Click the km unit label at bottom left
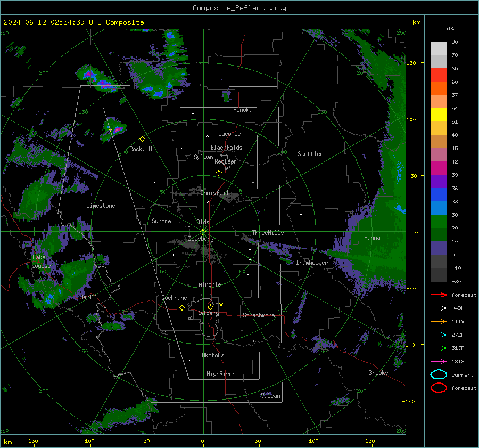This screenshot has width=479, height=448. click(7, 442)
